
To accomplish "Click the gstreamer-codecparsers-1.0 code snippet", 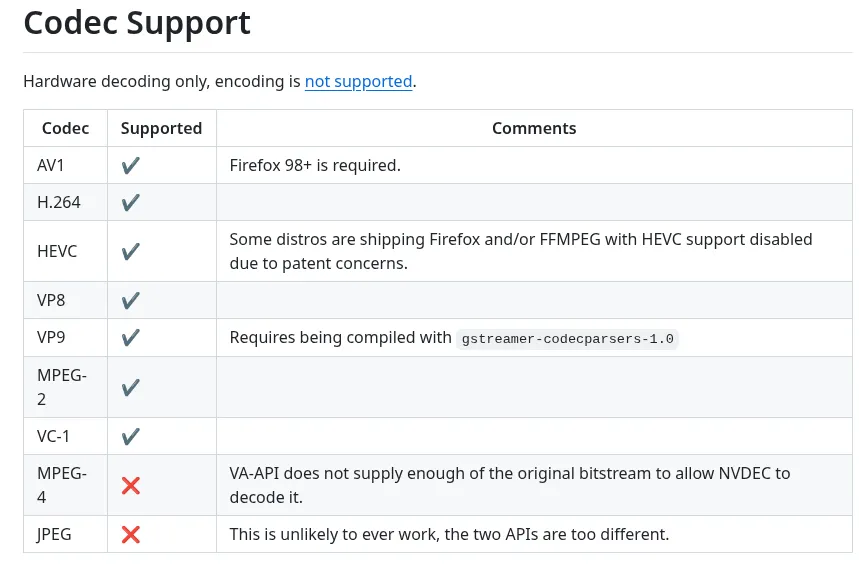I will pyautogui.click(x=568, y=338).
